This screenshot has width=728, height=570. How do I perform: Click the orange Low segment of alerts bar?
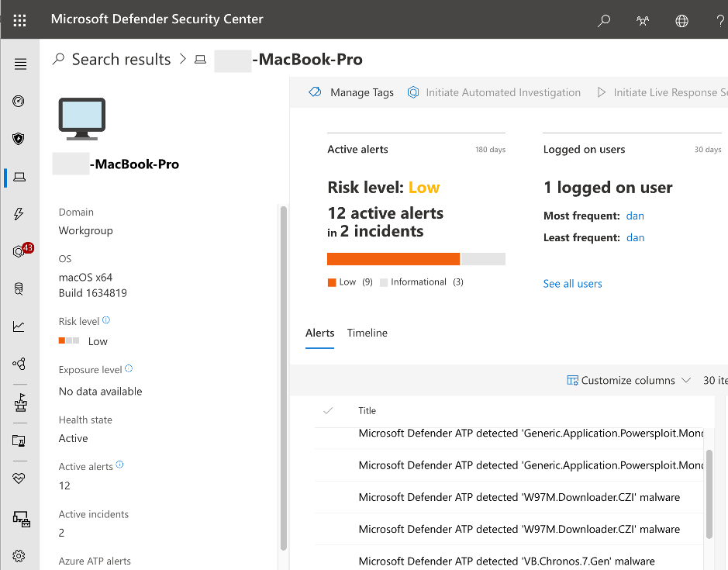[x=393, y=259]
